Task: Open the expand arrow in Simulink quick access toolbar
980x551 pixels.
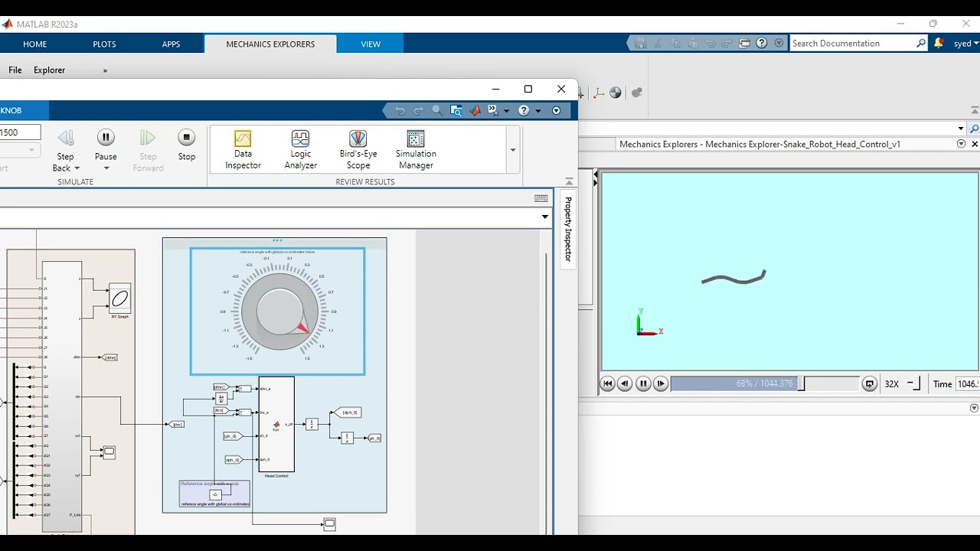Action: pyautogui.click(x=556, y=111)
